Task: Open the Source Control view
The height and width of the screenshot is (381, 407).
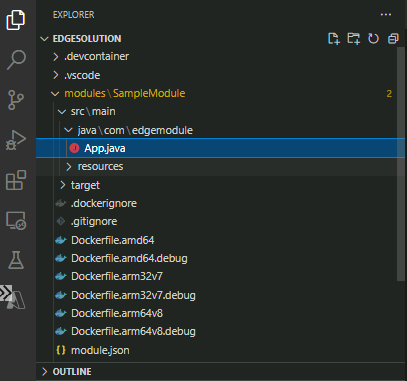Action: (16, 100)
